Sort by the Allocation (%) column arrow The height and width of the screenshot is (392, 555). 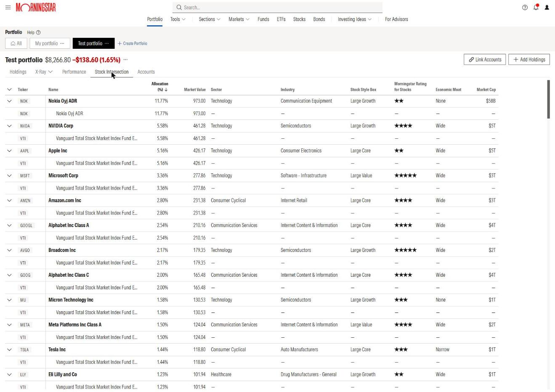166,90
